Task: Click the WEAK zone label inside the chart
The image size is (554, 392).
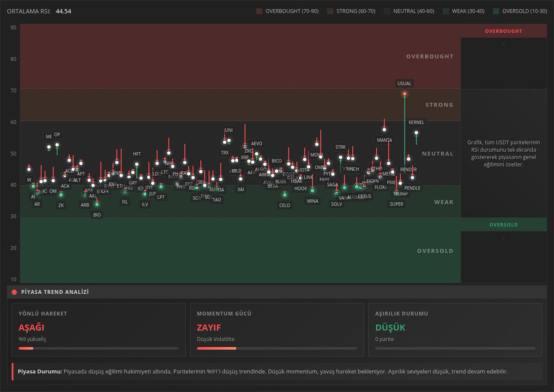Action: [444, 202]
